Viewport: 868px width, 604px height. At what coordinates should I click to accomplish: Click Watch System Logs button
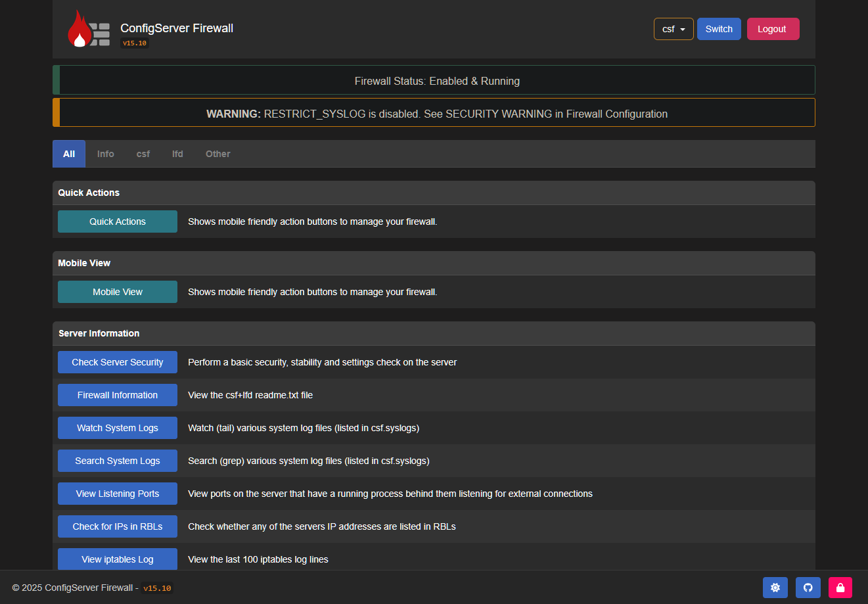[x=118, y=428]
